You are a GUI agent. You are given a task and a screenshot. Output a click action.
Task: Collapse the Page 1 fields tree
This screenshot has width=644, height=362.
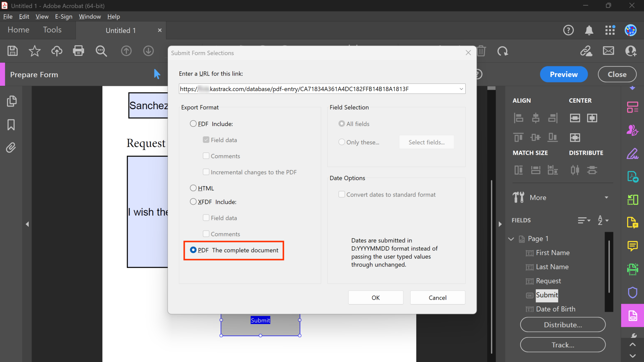pos(511,239)
